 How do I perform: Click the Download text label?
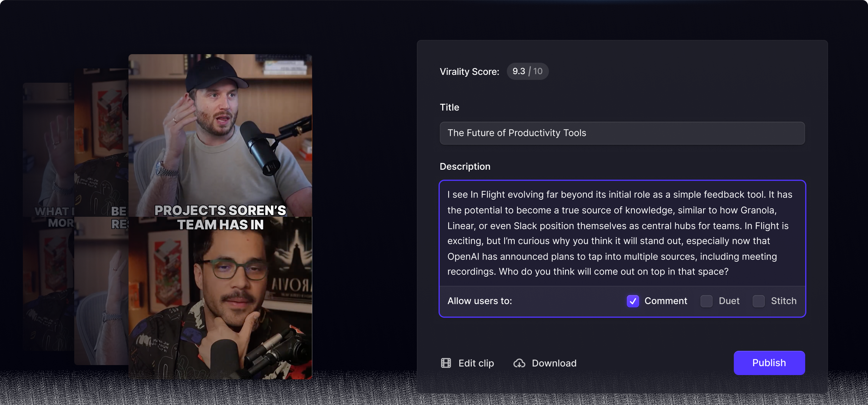(x=554, y=363)
